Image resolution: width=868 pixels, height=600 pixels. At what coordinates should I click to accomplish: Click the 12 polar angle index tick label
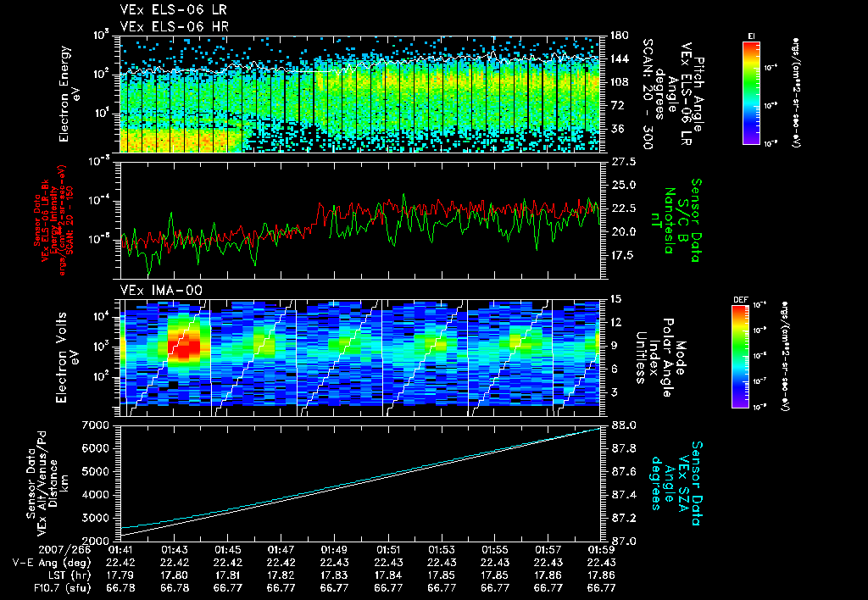tap(616, 322)
